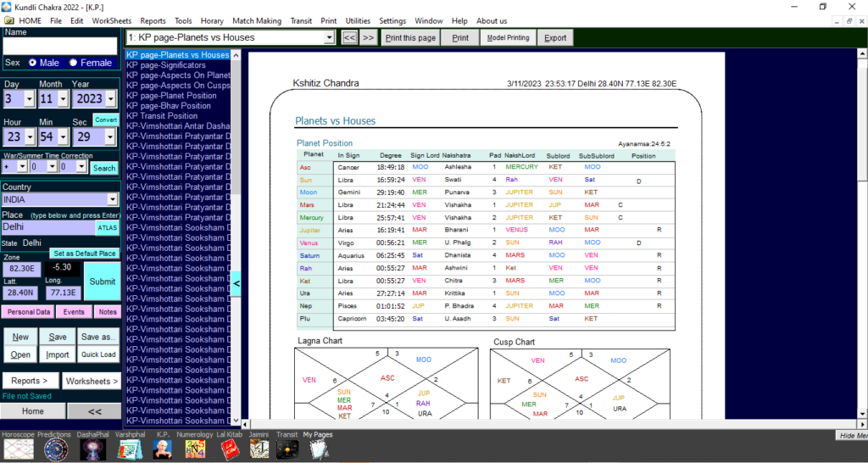Screen dimensions: 868x463
Task: Open the Min dropdown
Action: coord(63,137)
